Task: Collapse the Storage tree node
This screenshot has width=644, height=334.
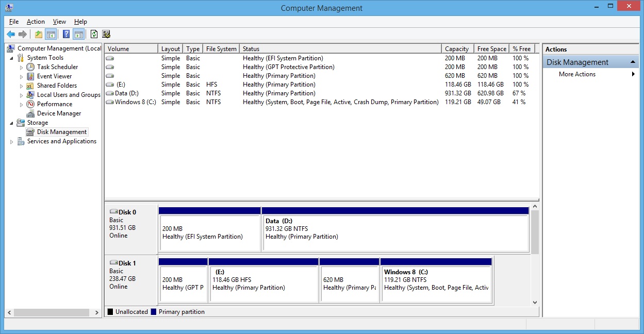Action: [x=12, y=123]
